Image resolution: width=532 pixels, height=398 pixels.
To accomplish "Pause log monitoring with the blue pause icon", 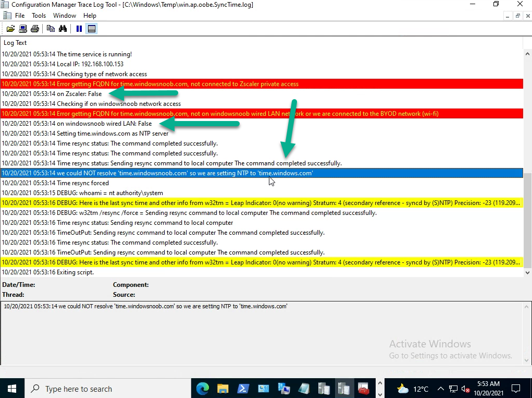I will (79, 29).
